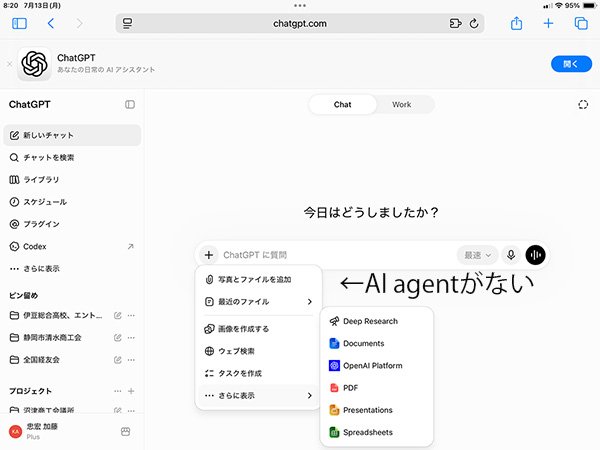This screenshot has height=450, width=600.
Task: Start new chat in 全国経友会 project
Action: pyautogui.click(x=118, y=360)
